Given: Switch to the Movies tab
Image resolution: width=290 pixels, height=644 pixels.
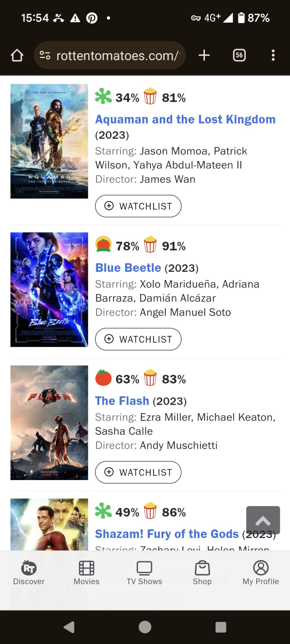Looking at the screenshot, I should pos(86,573).
